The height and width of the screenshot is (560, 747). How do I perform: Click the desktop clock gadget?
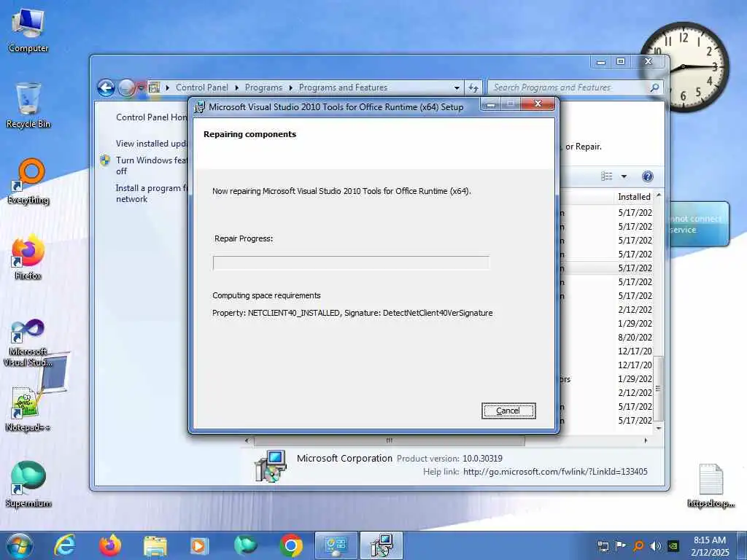[684, 66]
